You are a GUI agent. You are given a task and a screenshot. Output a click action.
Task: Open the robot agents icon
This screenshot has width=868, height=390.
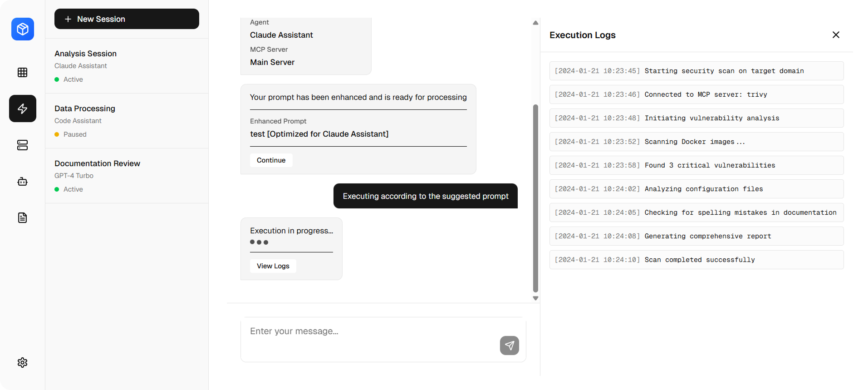23,182
